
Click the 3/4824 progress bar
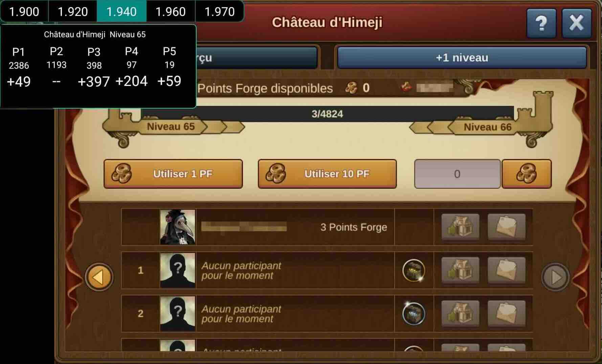pos(327,114)
